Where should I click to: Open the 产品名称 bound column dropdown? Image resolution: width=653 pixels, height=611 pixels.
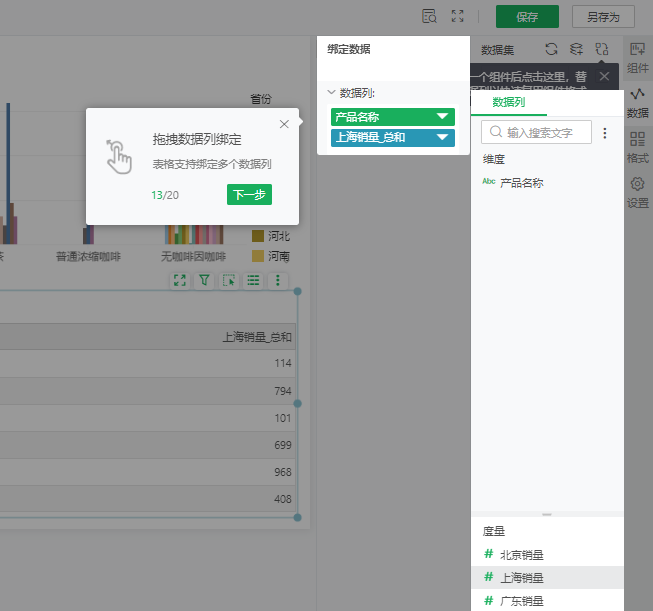442,117
